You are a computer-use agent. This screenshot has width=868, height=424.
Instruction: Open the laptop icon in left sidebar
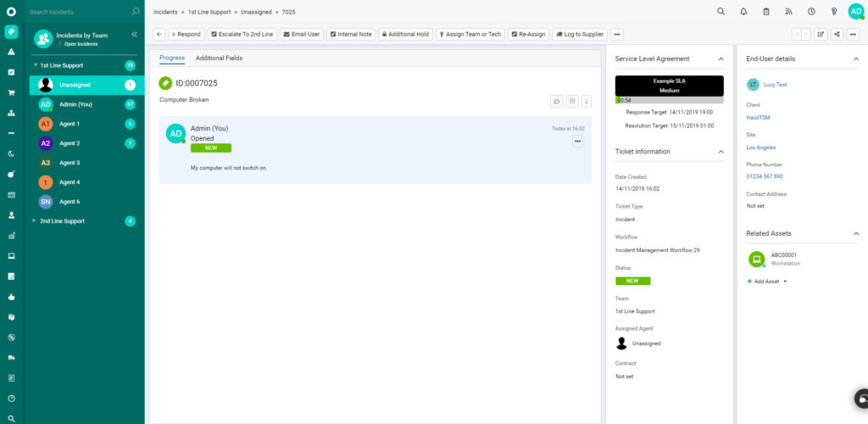(x=11, y=256)
